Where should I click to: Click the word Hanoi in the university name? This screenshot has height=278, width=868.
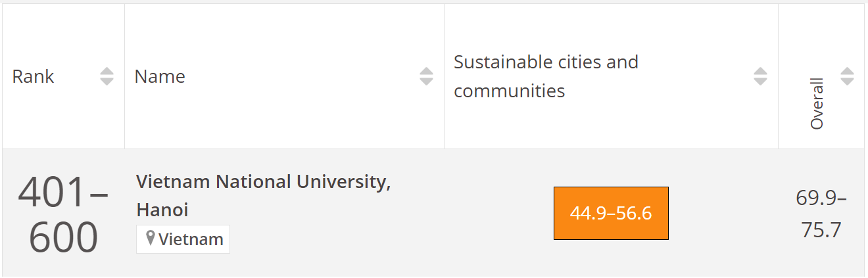click(x=162, y=210)
